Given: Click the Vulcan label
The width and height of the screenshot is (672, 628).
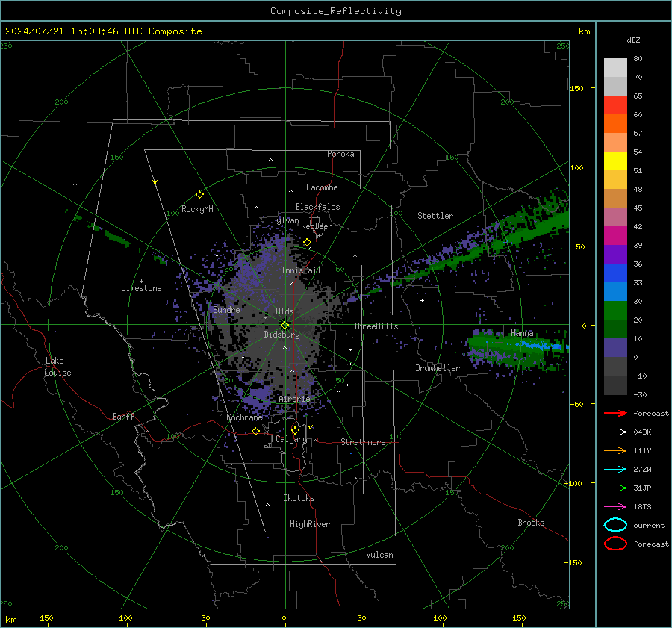Looking at the screenshot, I should [x=379, y=555].
